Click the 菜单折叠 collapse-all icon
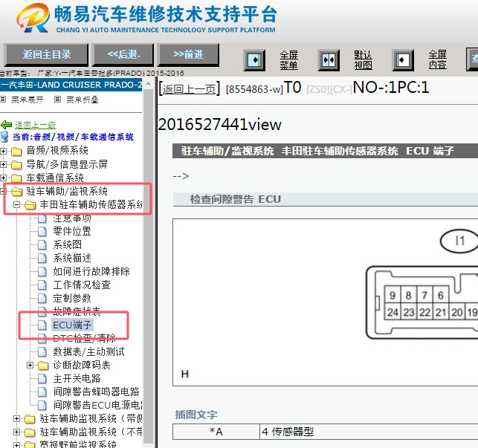 tap(57, 100)
